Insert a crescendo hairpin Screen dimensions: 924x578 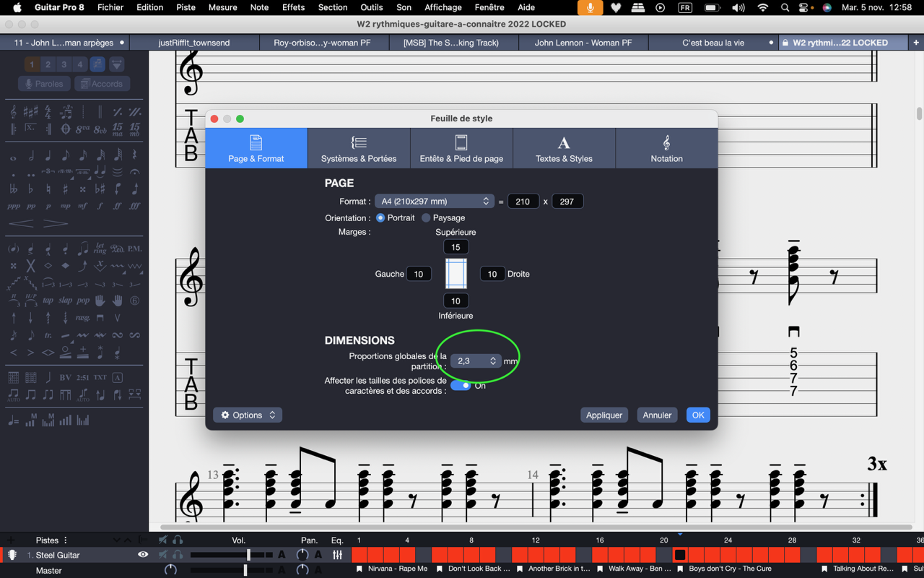(x=21, y=223)
